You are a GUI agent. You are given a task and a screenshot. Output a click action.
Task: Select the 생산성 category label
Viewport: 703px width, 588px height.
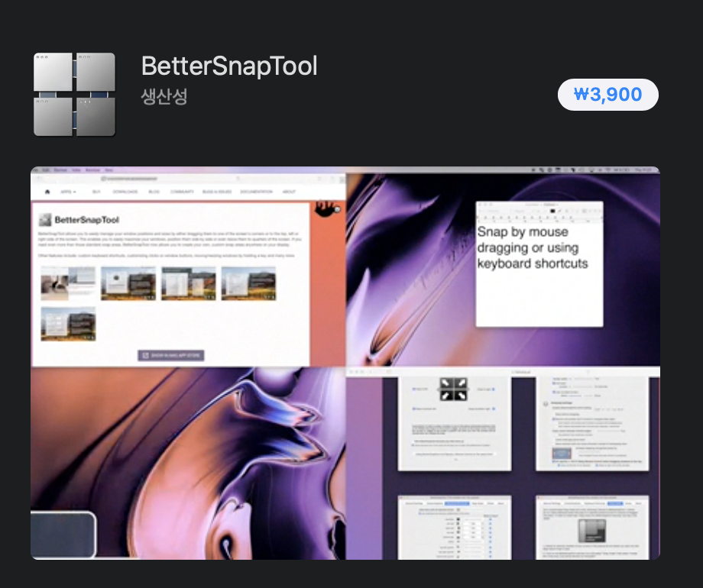(x=164, y=96)
